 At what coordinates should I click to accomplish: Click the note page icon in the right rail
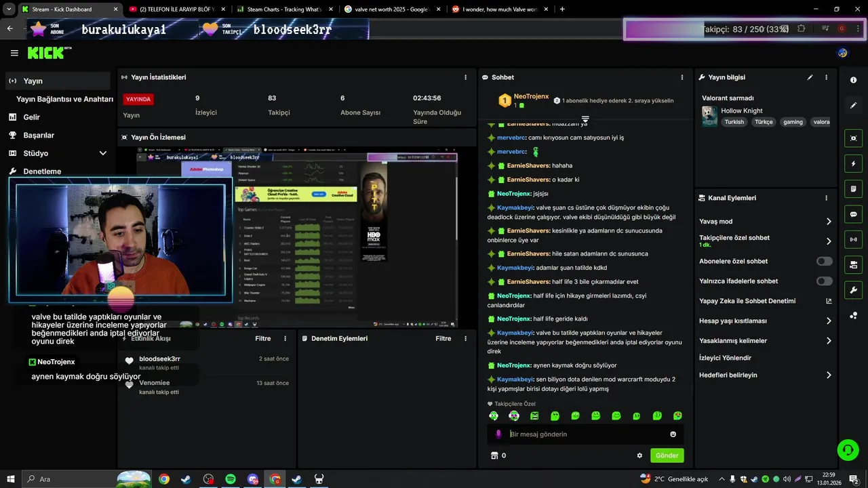pyautogui.click(x=853, y=188)
